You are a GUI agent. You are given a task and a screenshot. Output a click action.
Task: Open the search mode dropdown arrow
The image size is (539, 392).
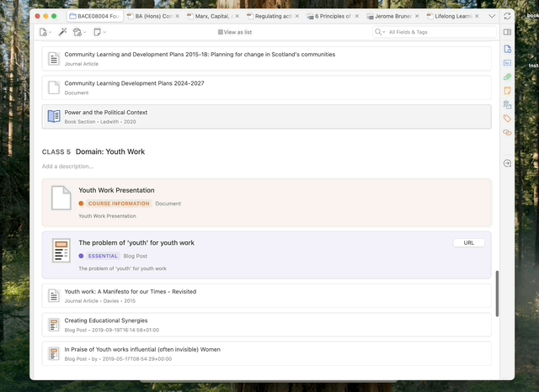point(384,32)
